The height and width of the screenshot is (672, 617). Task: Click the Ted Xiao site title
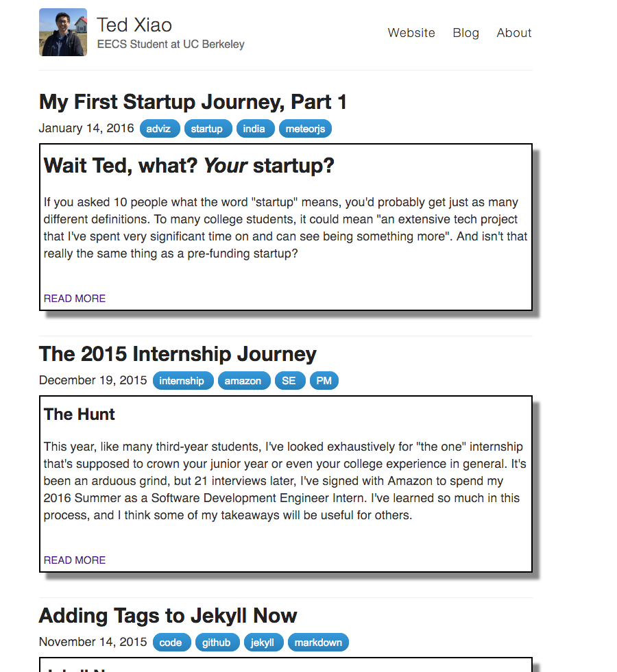pyautogui.click(x=134, y=25)
